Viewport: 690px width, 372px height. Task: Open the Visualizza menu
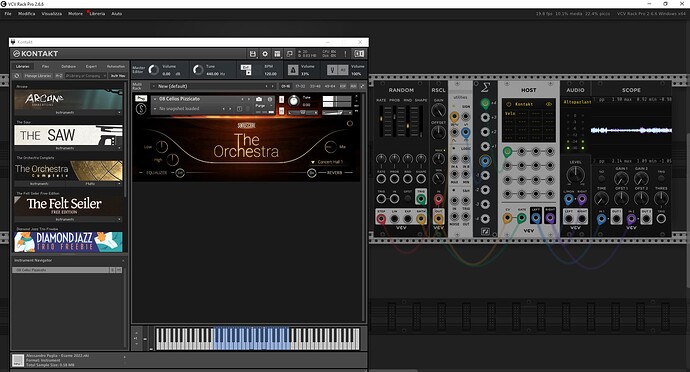pyautogui.click(x=51, y=14)
